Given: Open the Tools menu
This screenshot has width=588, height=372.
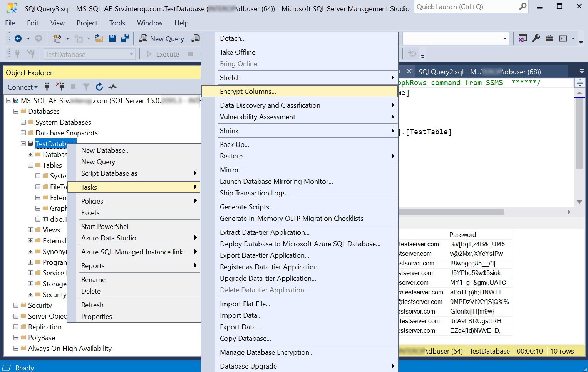Looking at the screenshot, I should pyautogui.click(x=117, y=23).
